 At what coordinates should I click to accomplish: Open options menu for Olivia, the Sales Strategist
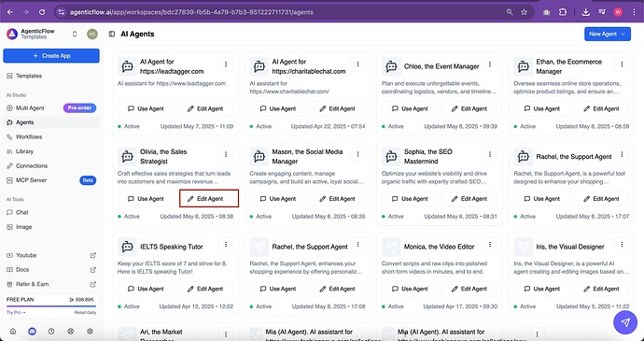tap(226, 154)
